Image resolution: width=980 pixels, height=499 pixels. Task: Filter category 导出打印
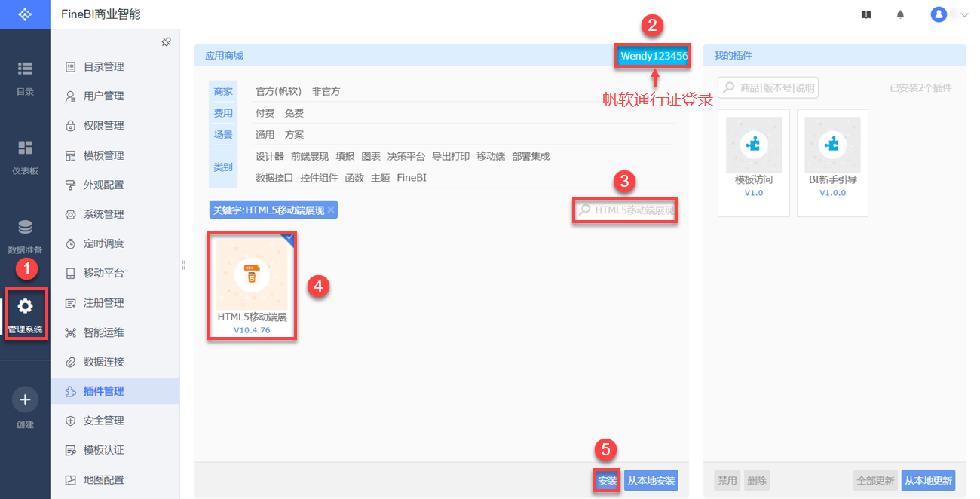click(451, 157)
